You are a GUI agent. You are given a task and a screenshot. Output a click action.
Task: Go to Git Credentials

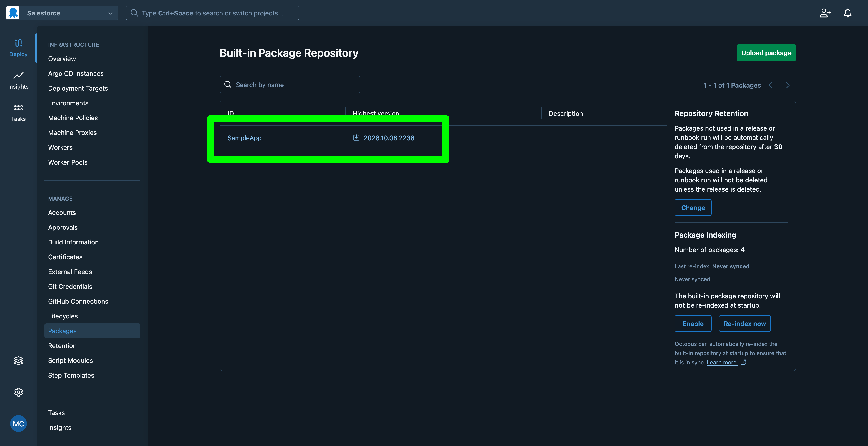(x=70, y=287)
